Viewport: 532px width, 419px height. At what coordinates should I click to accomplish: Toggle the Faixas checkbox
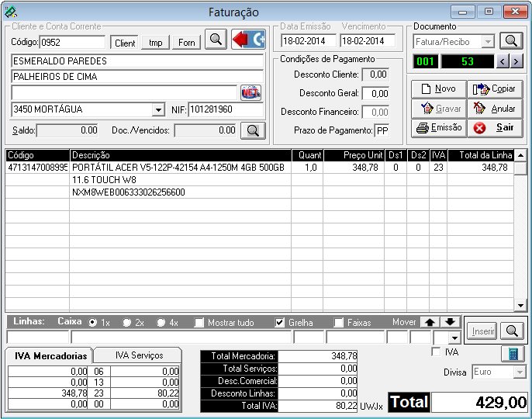pos(339,322)
